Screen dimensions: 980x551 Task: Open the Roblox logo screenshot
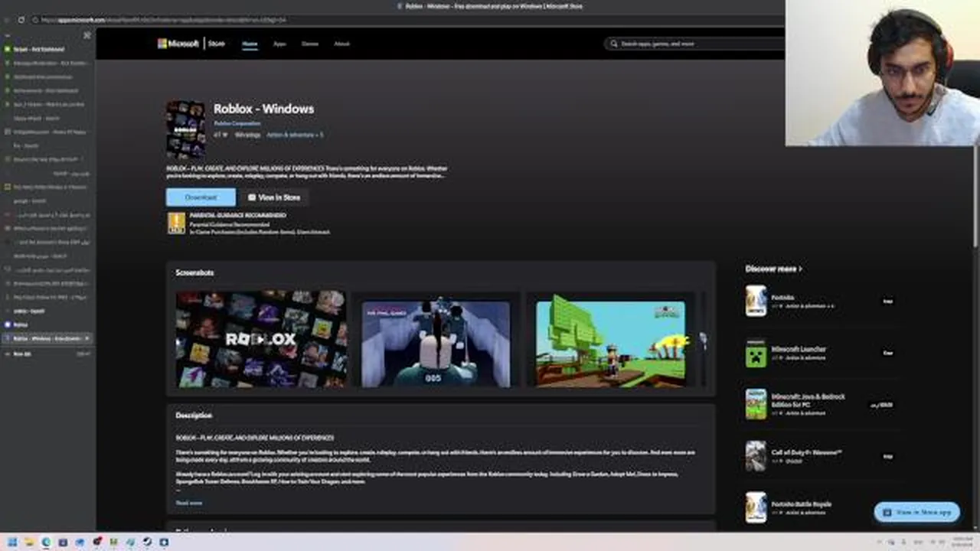click(x=261, y=338)
